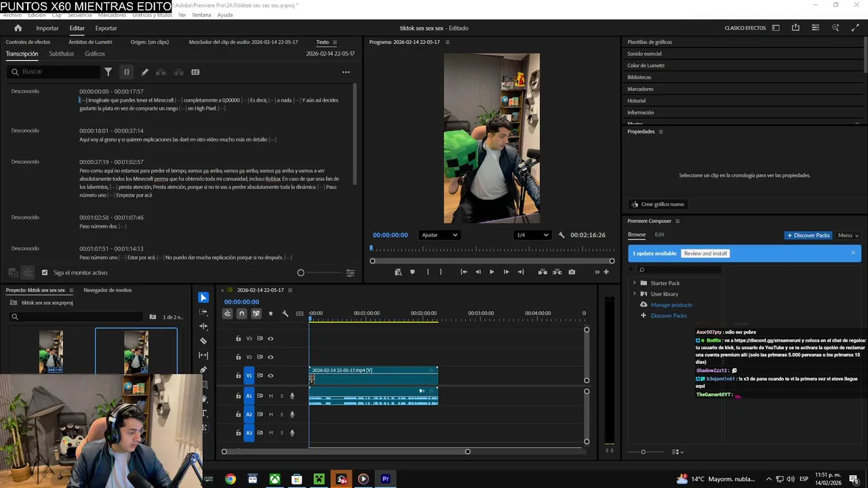
Task: Switch to the Importar tab
Action: (47, 28)
